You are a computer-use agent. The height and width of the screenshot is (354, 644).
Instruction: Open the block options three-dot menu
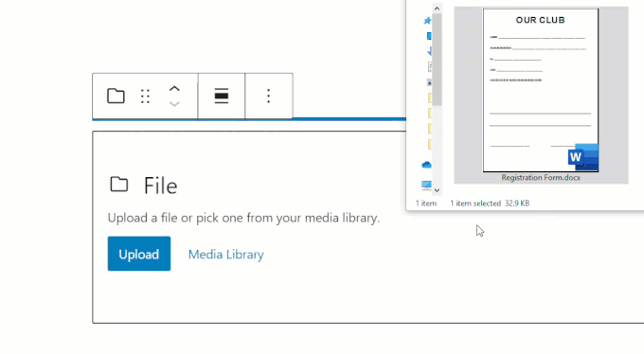pyautogui.click(x=269, y=97)
